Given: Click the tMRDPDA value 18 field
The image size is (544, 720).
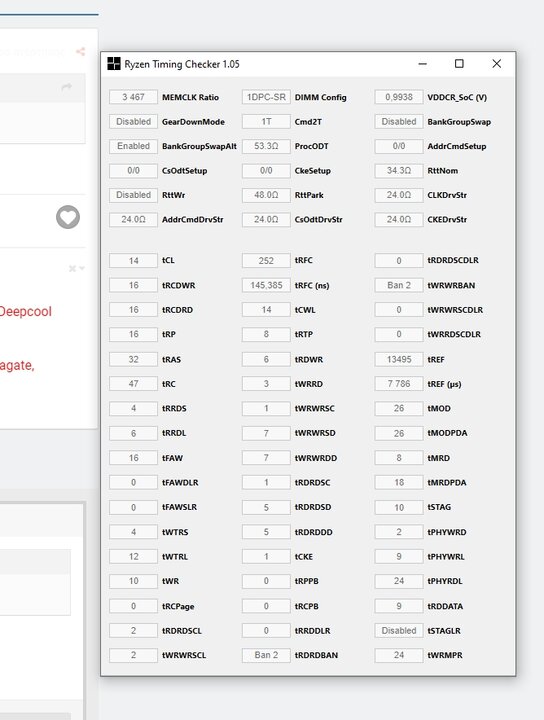Looking at the screenshot, I should (x=399, y=482).
